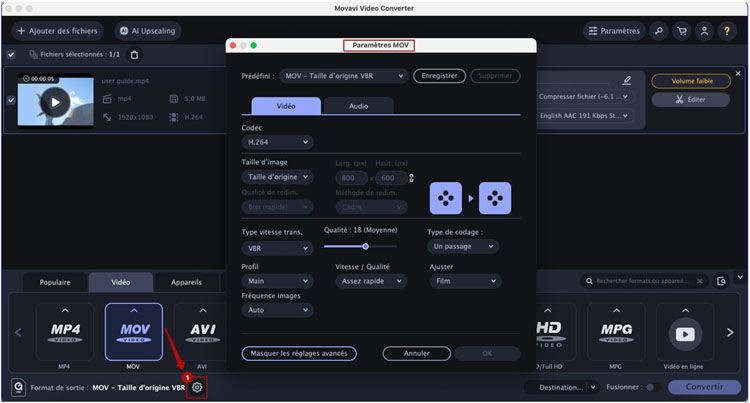Toggle the Fichiers sélectionnés checkbox
Image resolution: width=750 pixels, height=403 pixels.
[11, 55]
